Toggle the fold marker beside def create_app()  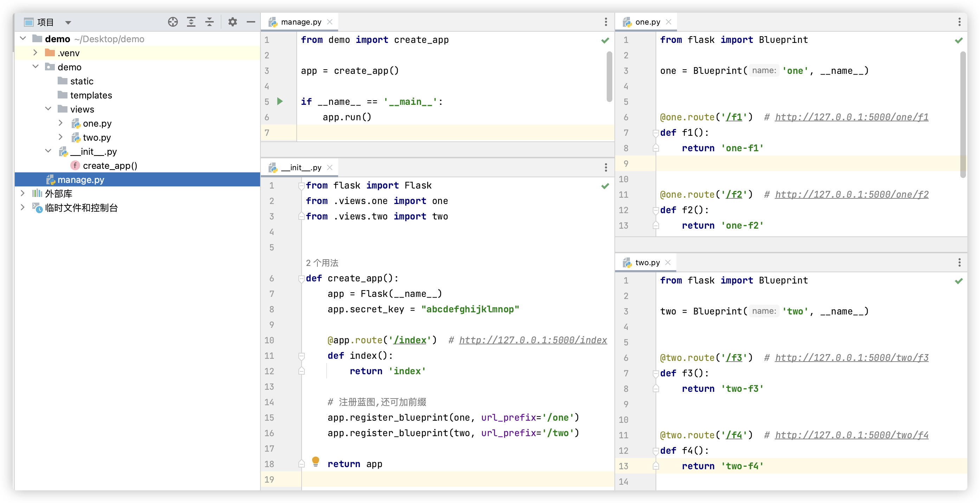pos(301,278)
